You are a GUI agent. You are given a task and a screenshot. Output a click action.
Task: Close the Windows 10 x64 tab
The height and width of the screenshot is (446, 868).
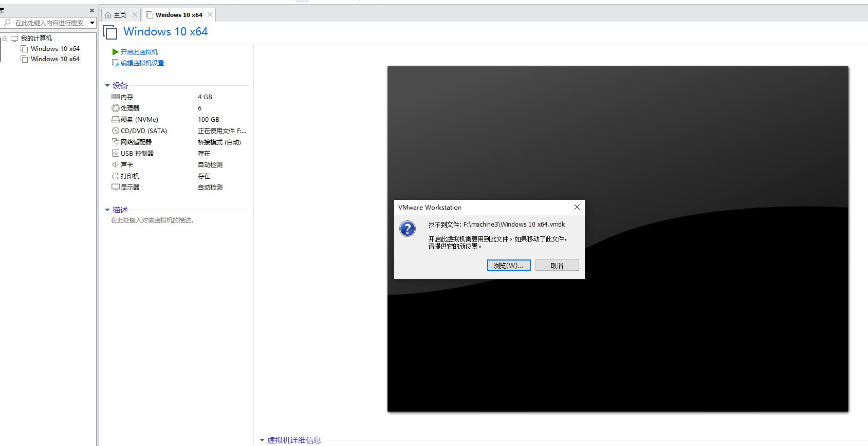(210, 15)
